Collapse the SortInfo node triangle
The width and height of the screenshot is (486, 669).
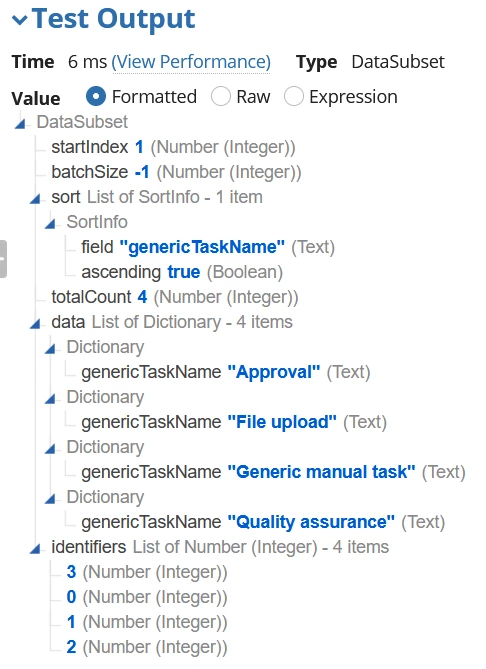(x=50, y=224)
